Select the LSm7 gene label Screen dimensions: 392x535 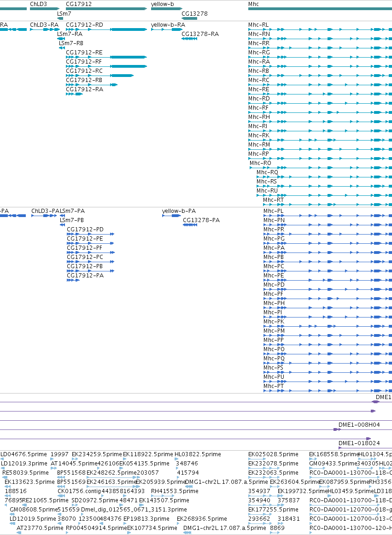[64, 14]
